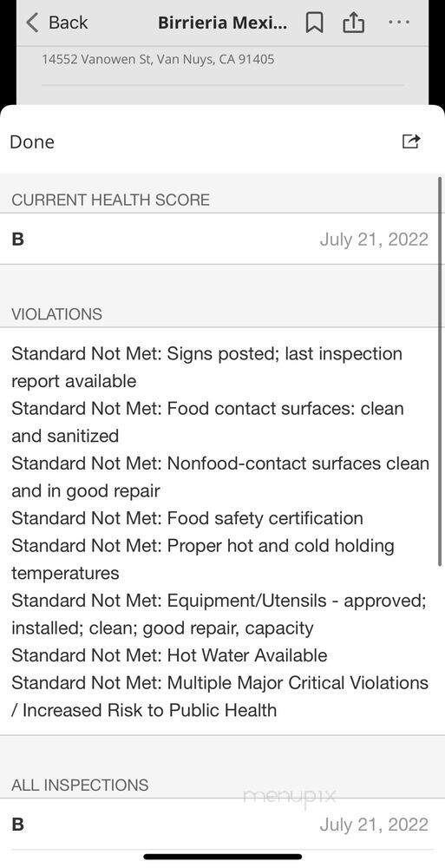Bookmark this restaurant with bookmark icon
Image resolution: width=445 pixels, height=868 pixels.
pyautogui.click(x=314, y=23)
